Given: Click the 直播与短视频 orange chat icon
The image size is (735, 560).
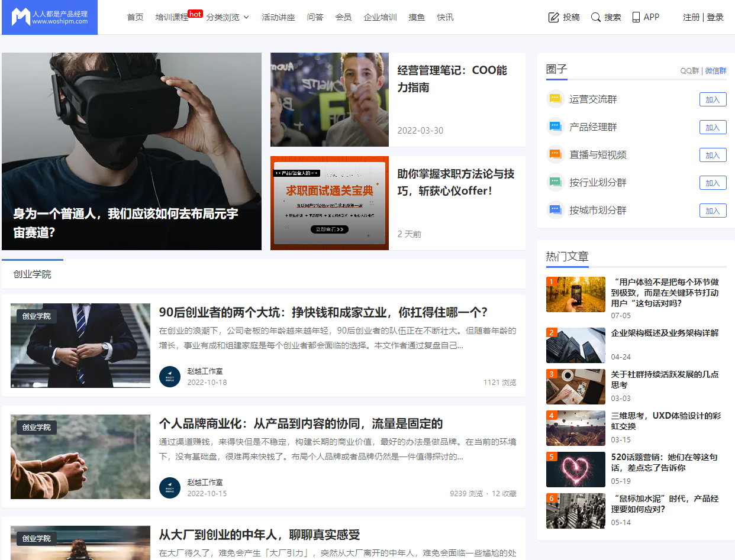Looking at the screenshot, I should (x=555, y=155).
